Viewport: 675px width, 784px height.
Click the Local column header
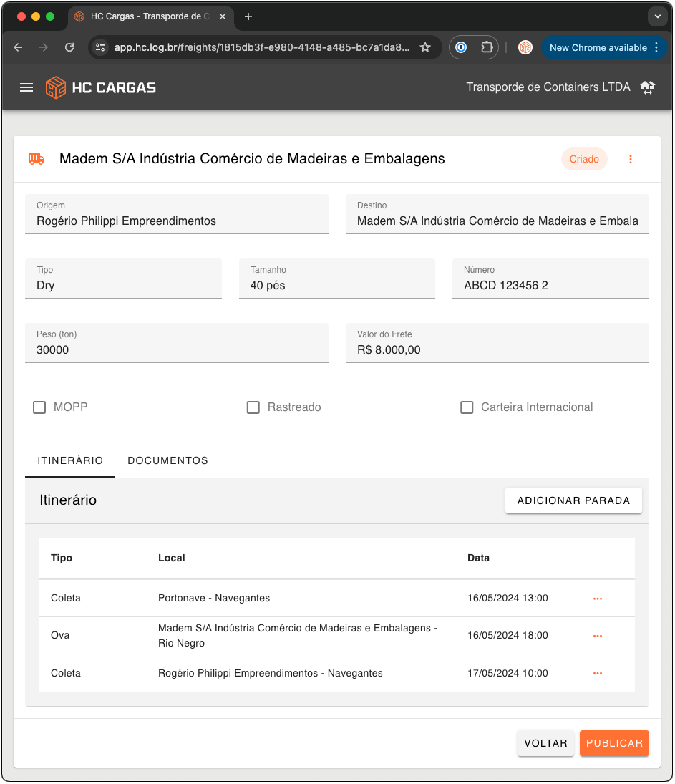172,558
